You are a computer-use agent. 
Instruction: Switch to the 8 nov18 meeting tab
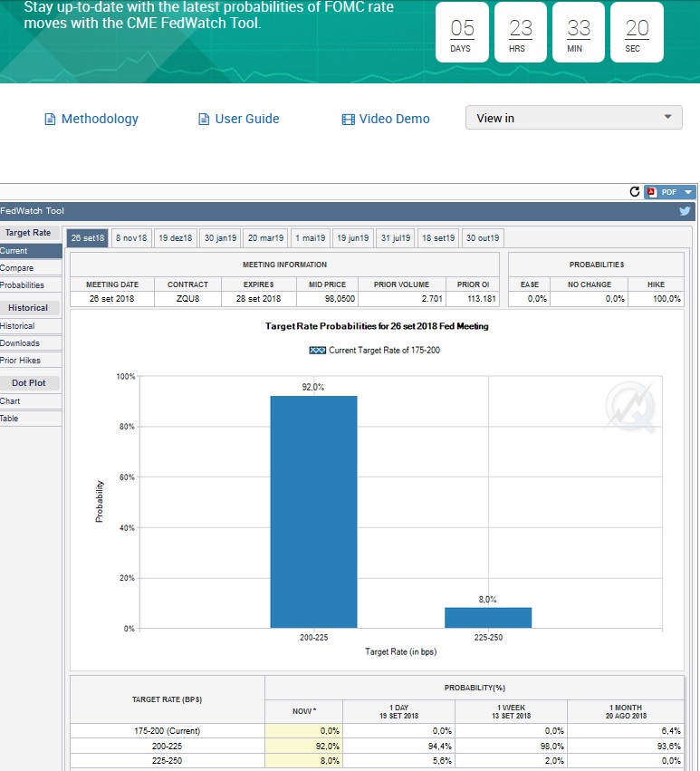131,238
